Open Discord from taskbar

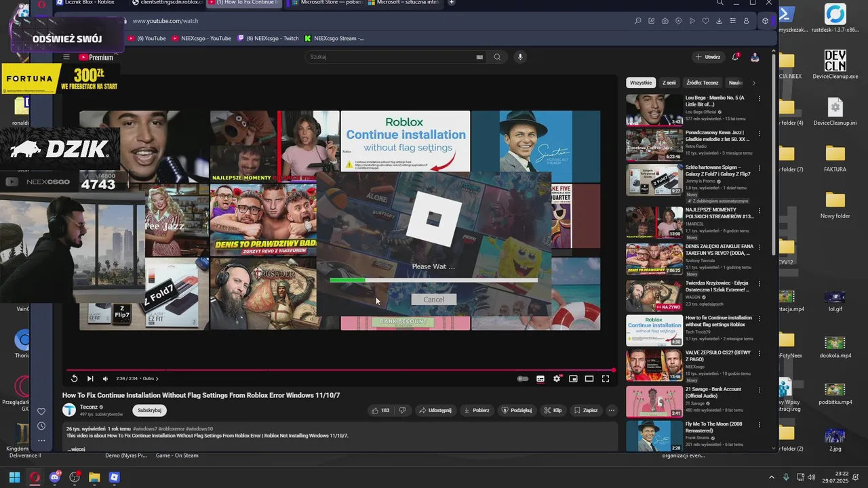click(55, 477)
